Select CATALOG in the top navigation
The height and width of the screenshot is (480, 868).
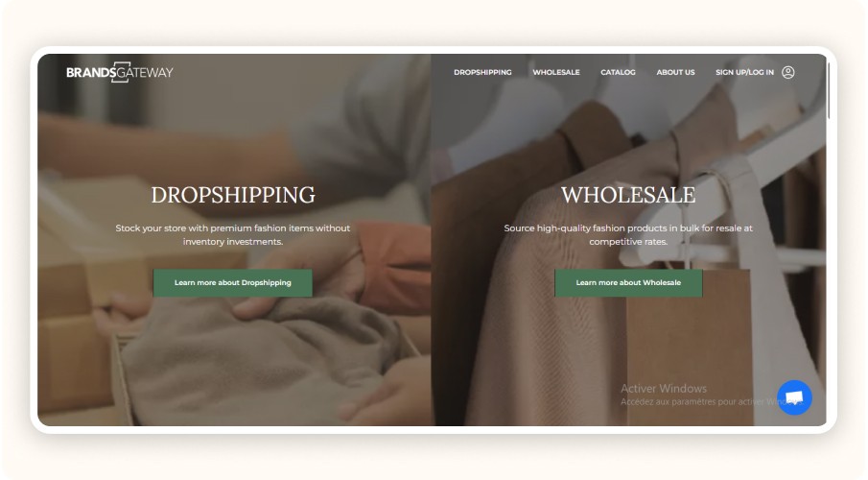coord(618,72)
